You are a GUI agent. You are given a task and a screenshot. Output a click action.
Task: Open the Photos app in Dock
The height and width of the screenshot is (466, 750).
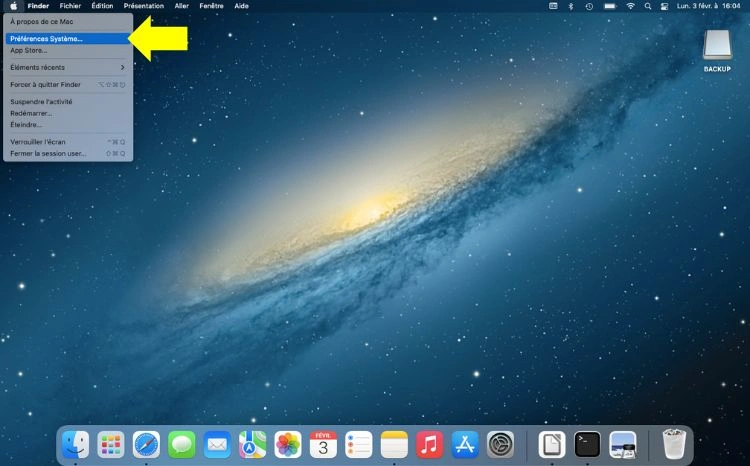point(288,444)
